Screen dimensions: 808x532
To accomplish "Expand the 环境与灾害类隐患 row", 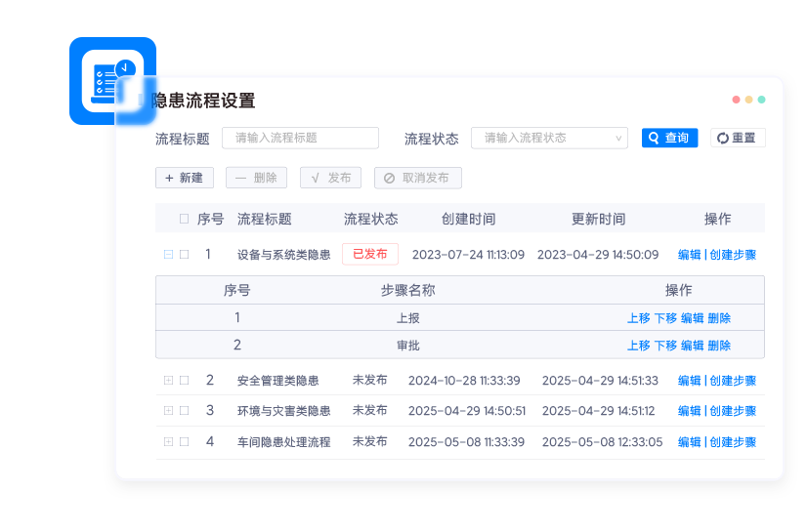I will click(x=168, y=411).
